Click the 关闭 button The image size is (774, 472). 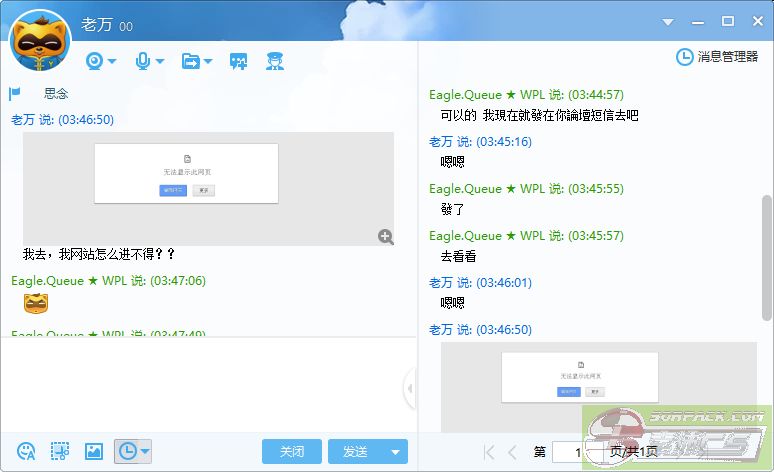(292, 451)
